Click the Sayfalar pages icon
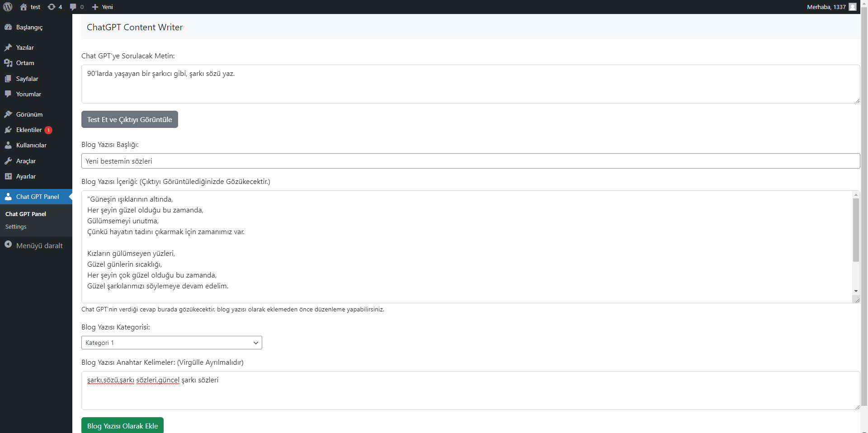The width and height of the screenshot is (868, 433). click(x=8, y=79)
